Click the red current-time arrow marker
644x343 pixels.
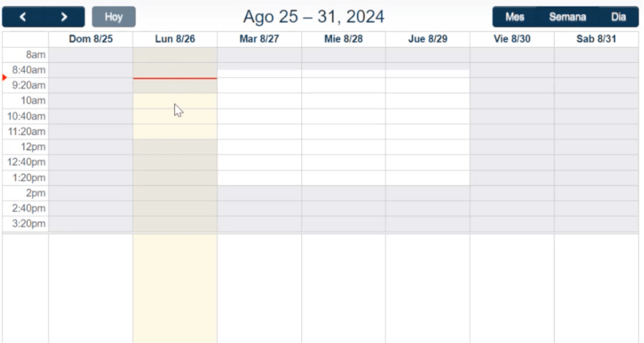click(x=5, y=77)
